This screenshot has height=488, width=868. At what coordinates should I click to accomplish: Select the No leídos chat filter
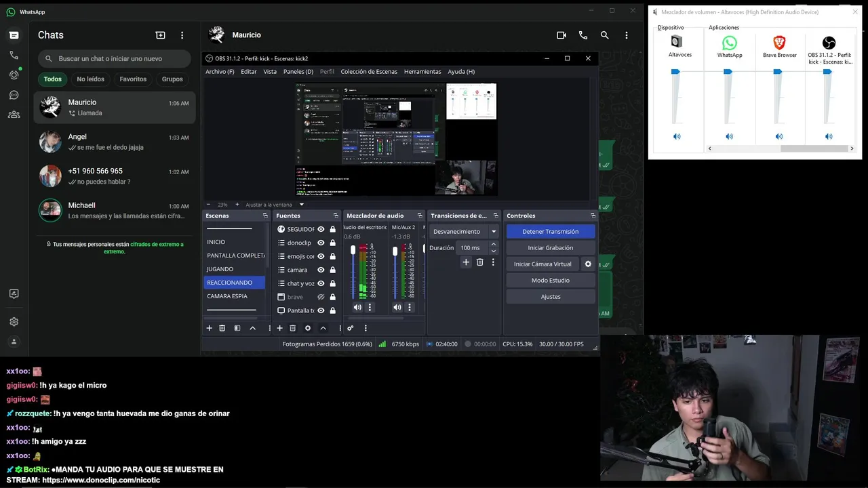90,79
